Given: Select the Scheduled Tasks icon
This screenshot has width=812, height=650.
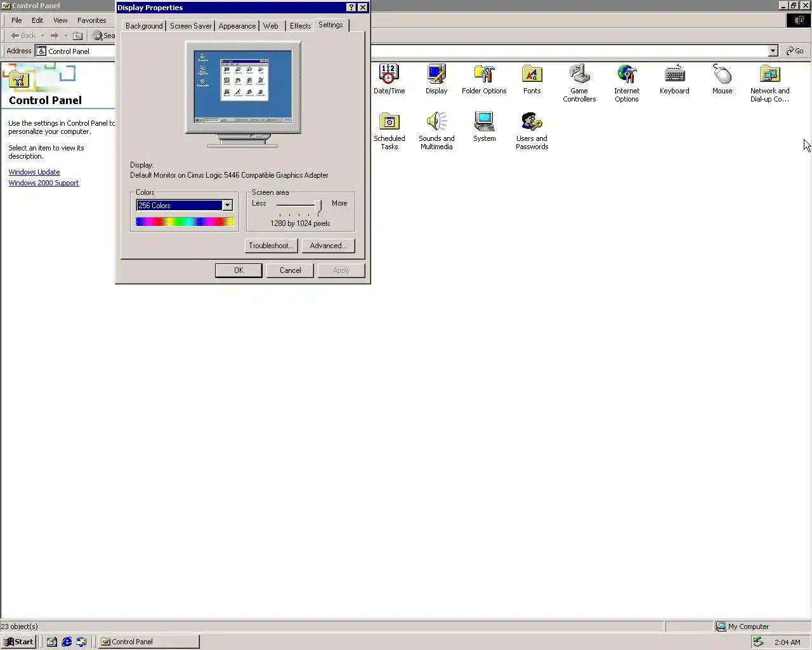Looking at the screenshot, I should coord(389,131).
